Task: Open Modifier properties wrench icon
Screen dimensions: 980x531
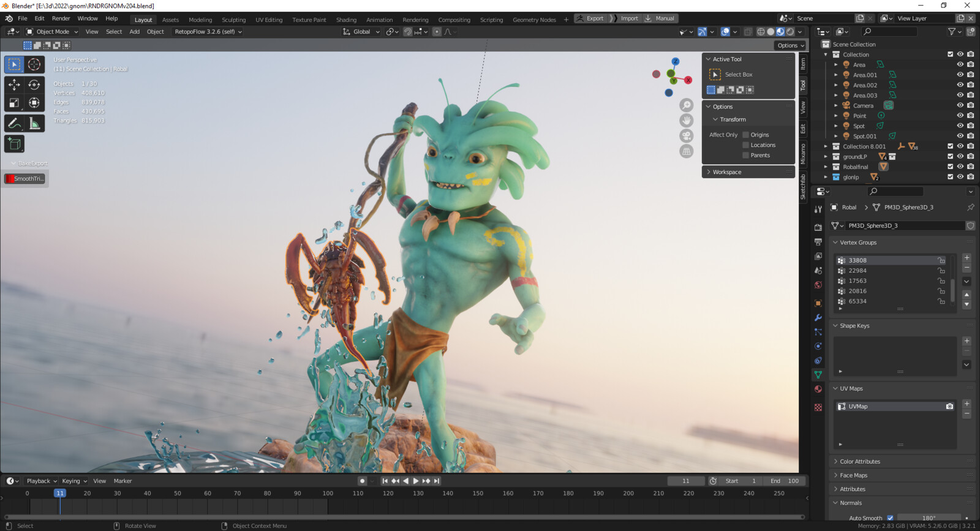Action: coord(818,317)
